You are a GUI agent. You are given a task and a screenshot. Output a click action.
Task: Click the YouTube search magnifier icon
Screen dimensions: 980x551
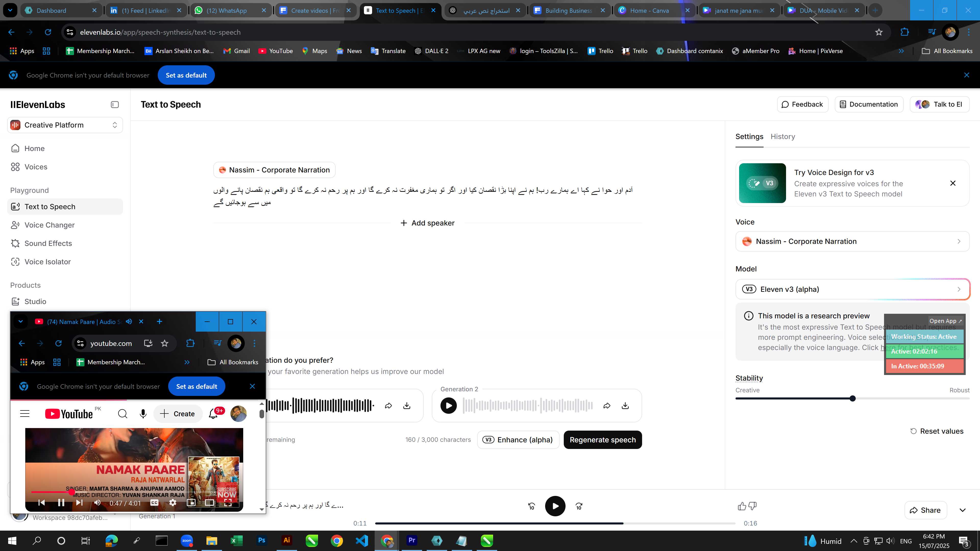tap(122, 414)
